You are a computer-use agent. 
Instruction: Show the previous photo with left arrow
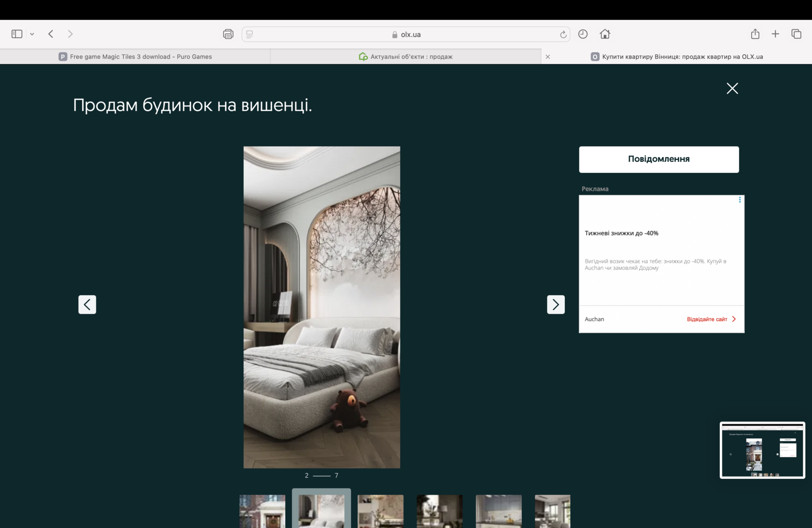tap(87, 304)
